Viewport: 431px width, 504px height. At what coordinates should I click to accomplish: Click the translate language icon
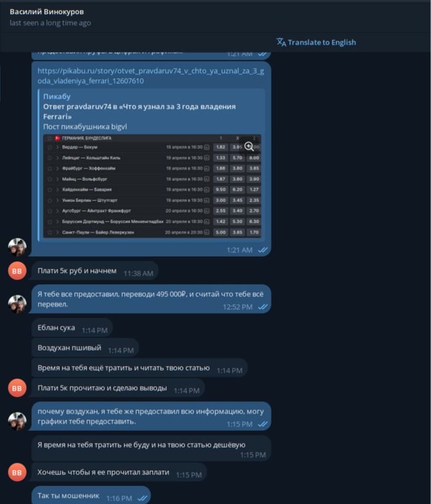coord(281,42)
